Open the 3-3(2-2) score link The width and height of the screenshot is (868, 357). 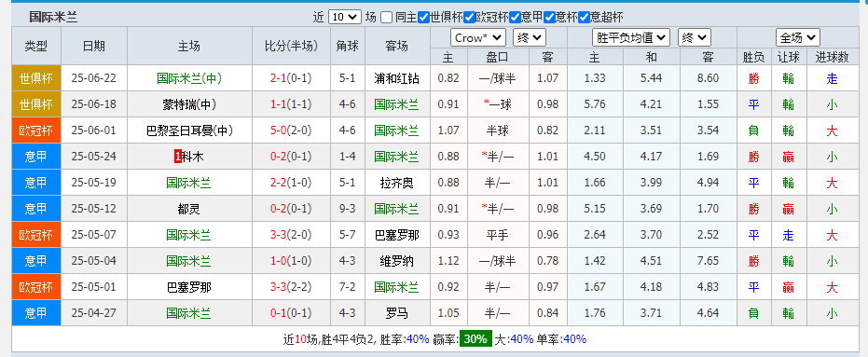click(x=291, y=287)
